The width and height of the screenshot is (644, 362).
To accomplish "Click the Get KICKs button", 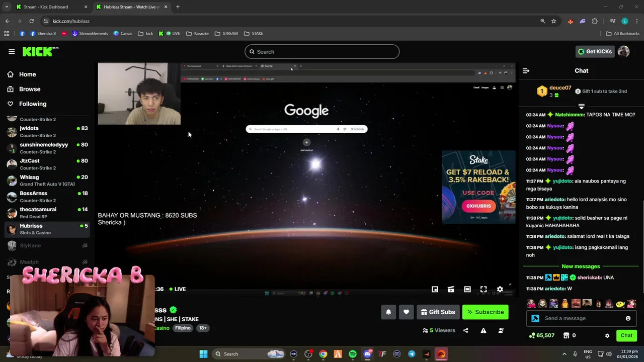I will click(x=595, y=51).
